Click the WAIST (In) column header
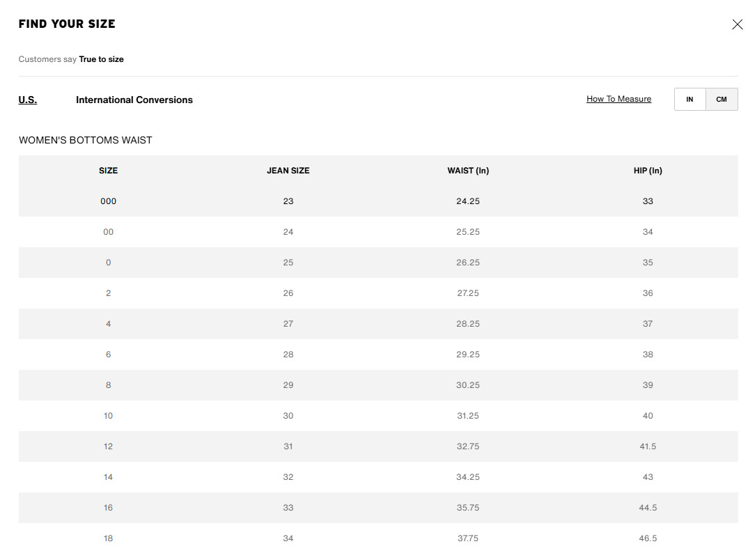The width and height of the screenshot is (748, 560). [x=468, y=171]
